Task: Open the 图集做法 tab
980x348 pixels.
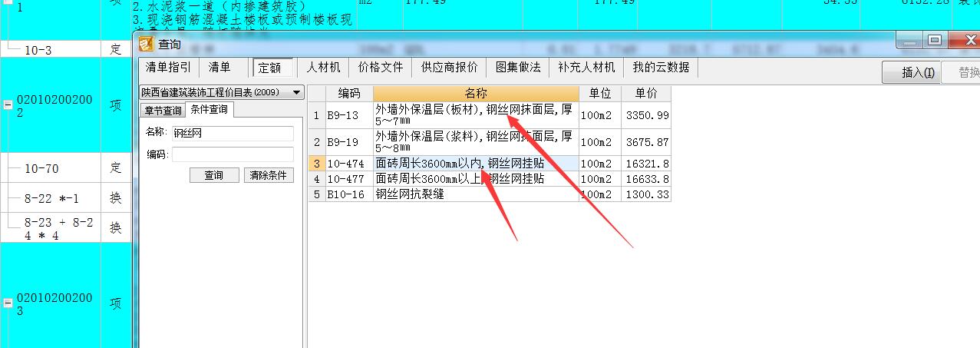Action: click(518, 68)
